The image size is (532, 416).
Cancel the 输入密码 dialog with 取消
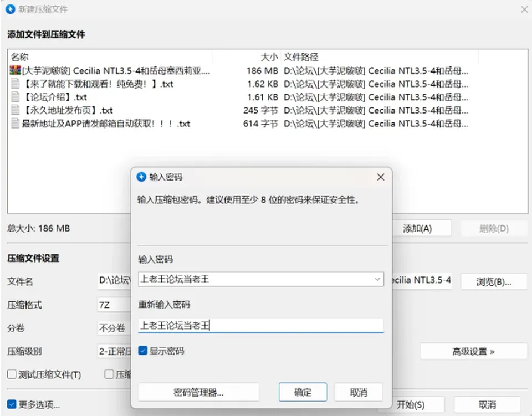359,392
